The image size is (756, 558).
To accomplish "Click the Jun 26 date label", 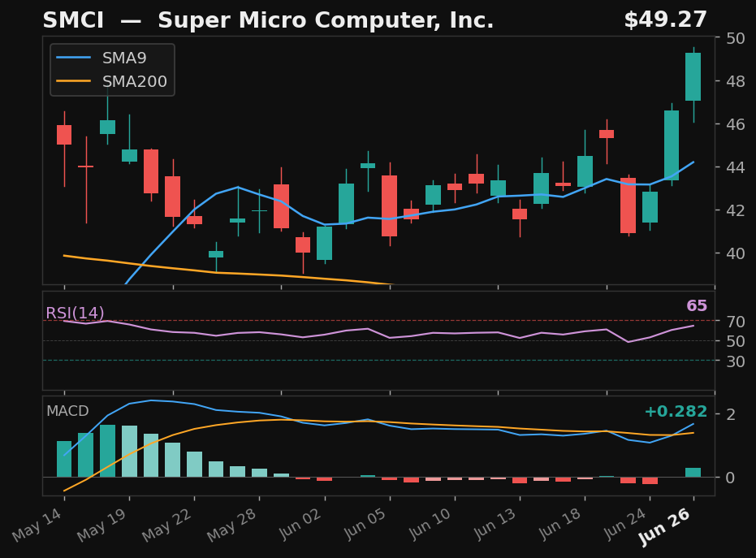I will click(x=664, y=528).
